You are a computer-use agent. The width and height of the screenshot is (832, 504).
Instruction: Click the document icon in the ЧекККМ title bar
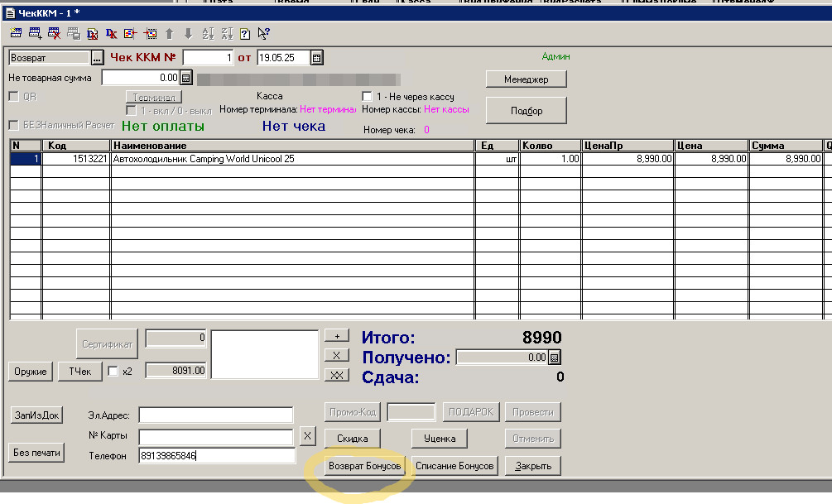coord(10,12)
